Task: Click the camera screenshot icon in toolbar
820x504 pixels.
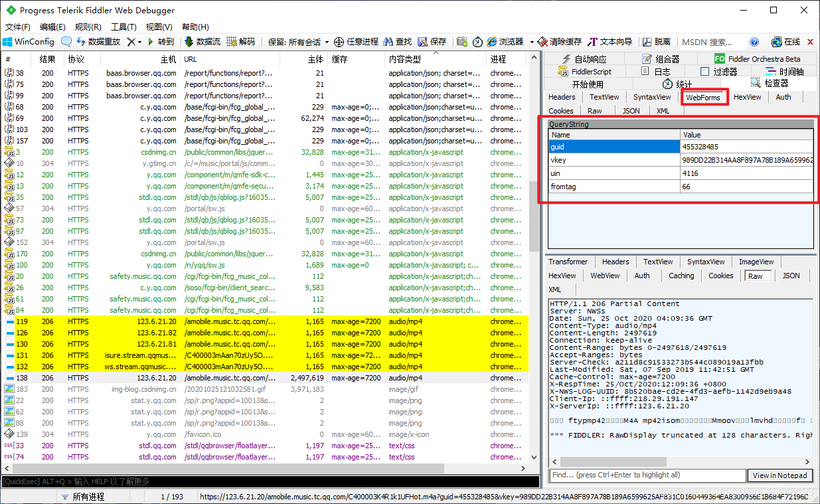Action: tap(461, 41)
